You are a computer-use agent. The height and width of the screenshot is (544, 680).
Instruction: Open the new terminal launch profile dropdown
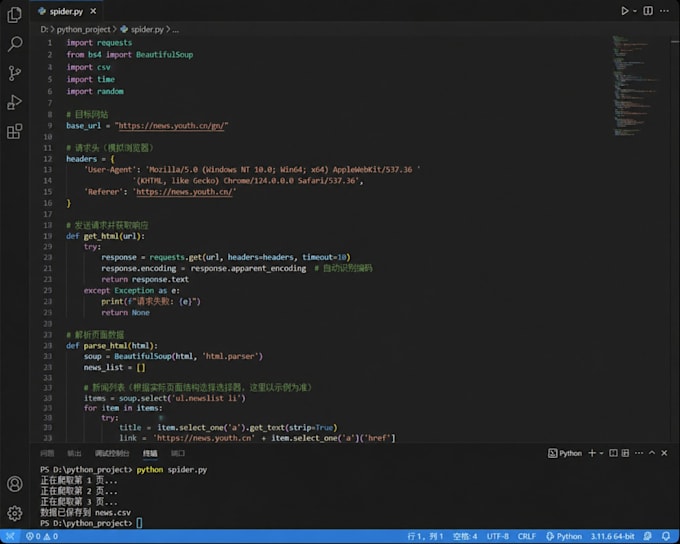[602, 453]
